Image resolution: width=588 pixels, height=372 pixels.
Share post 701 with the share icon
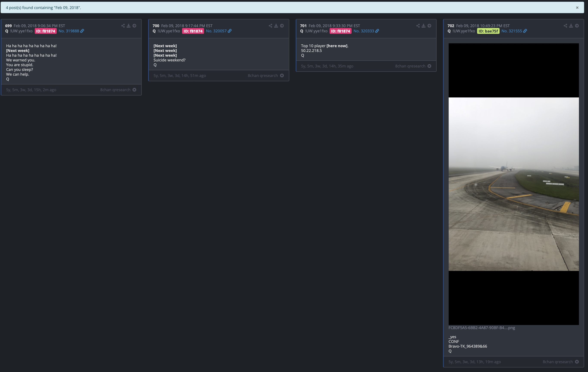pos(418,26)
